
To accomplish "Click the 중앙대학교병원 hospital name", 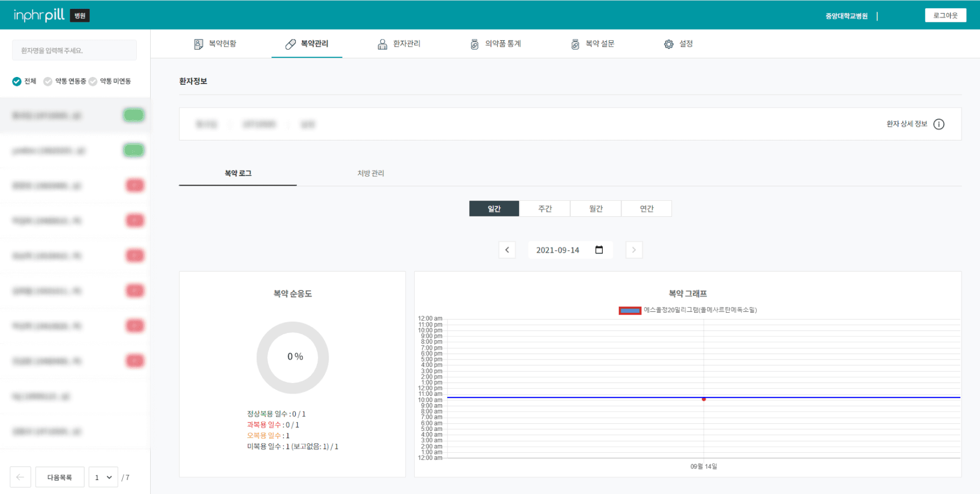I will (x=847, y=16).
